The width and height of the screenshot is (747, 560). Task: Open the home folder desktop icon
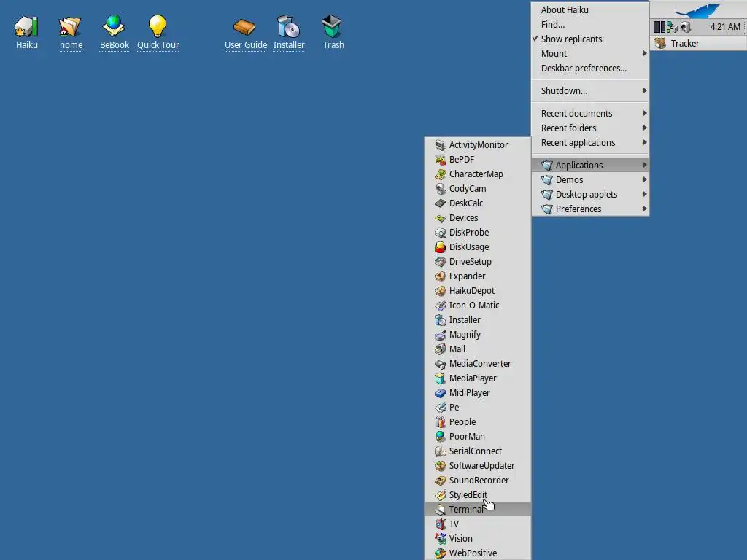[x=71, y=32]
